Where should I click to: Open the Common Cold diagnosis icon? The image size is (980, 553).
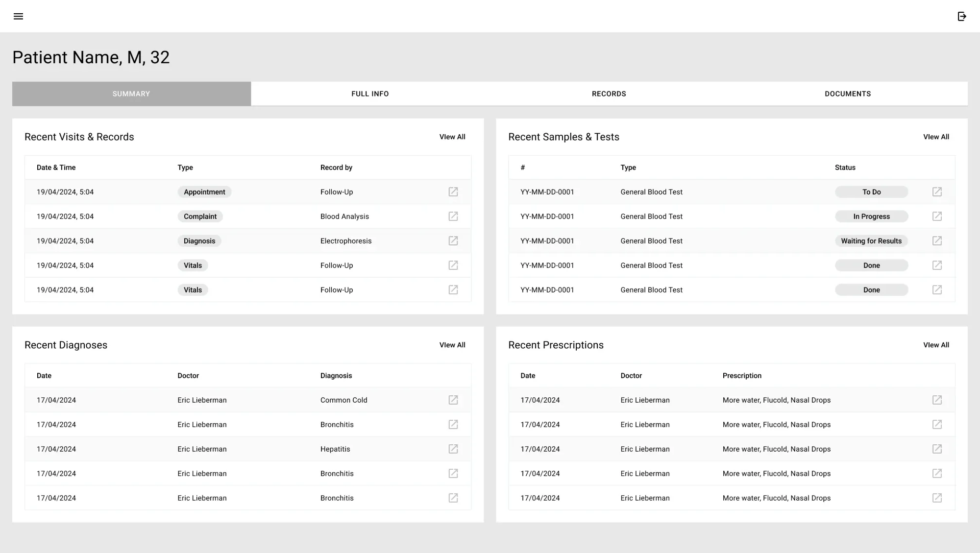453,400
